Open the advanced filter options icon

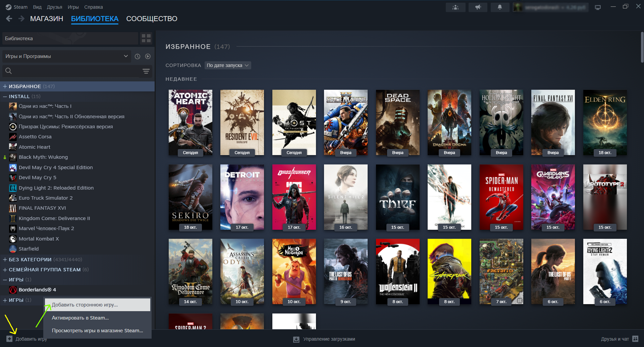point(146,71)
